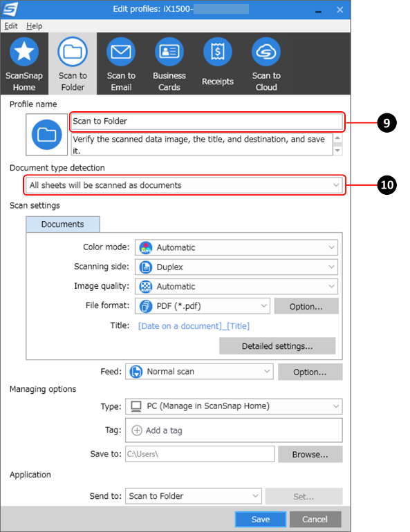Expand the Document type detection dropdown
The width and height of the screenshot is (410, 532).
(184, 185)
